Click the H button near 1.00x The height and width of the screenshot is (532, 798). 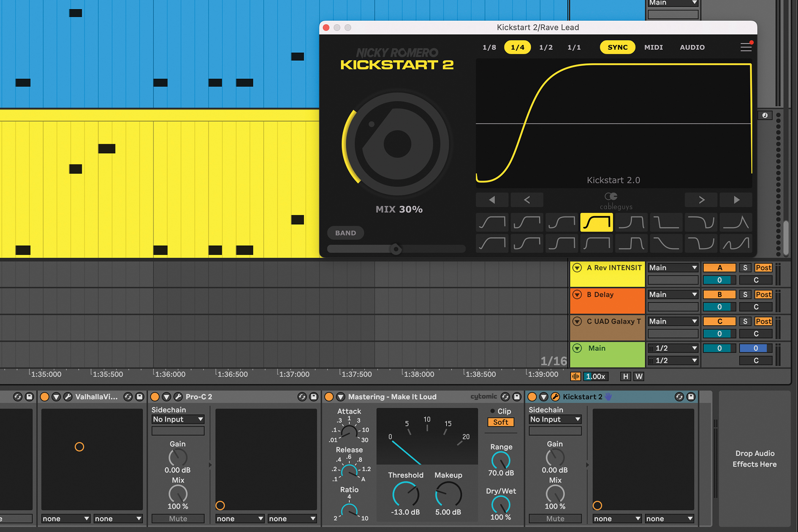[x=625, y=376]
